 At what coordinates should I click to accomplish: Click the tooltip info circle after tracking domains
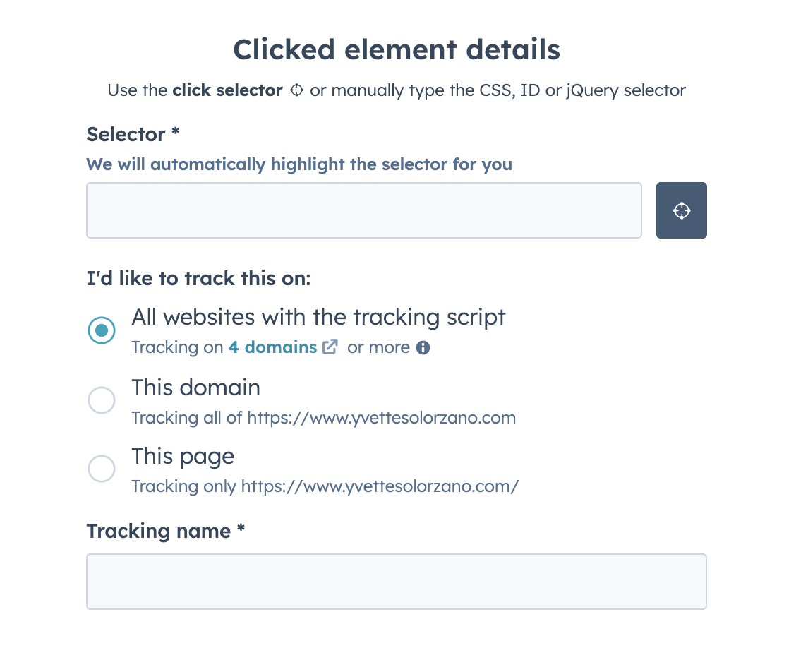[x=422, y=347]
